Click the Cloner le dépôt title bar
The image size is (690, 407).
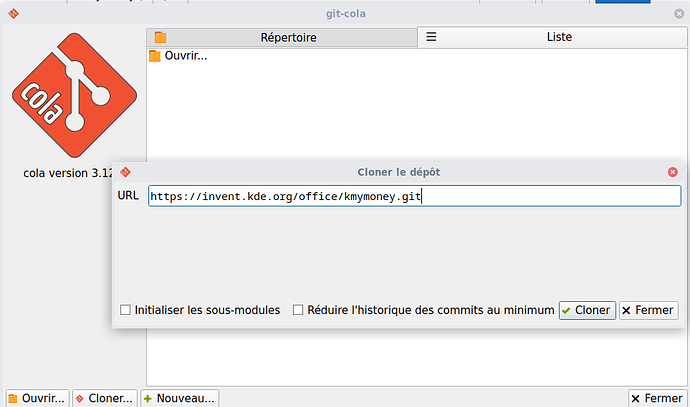(398, 172)
